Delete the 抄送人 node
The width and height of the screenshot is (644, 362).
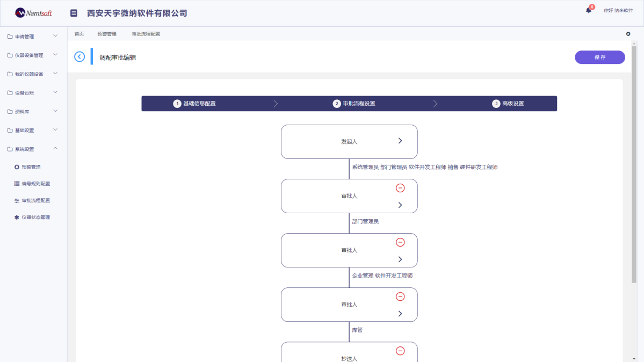(x=400, y=350)
